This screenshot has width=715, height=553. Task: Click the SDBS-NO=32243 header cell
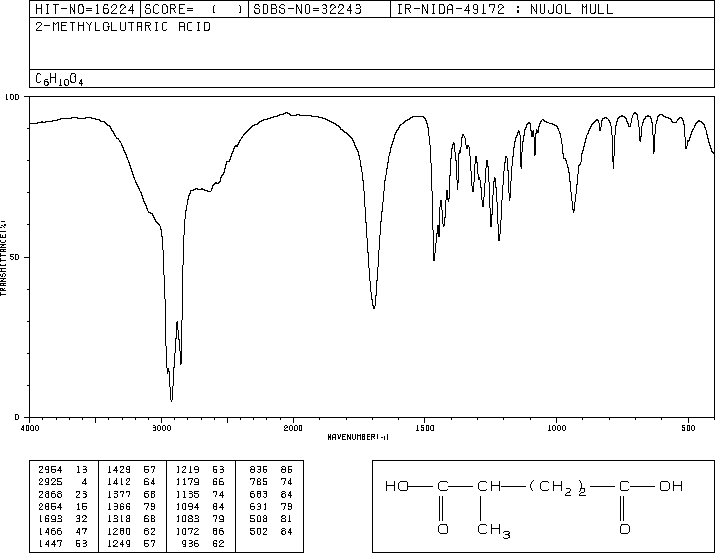click(x=319, y=9)
